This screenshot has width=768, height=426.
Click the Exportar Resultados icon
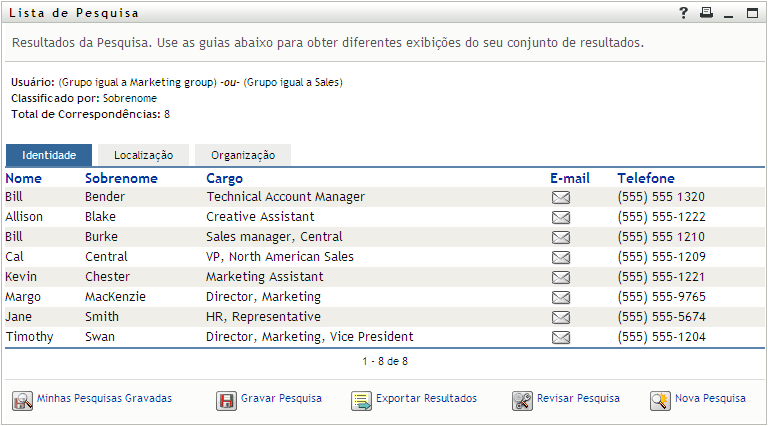pyautogui.click(x=361, y=400)
